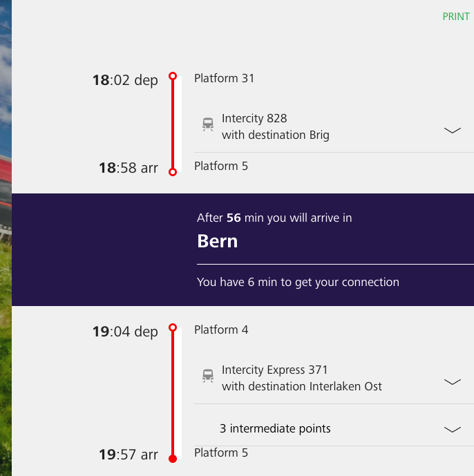474x476 pixels.
Task: Click the PRINT link
Action: 455,17
